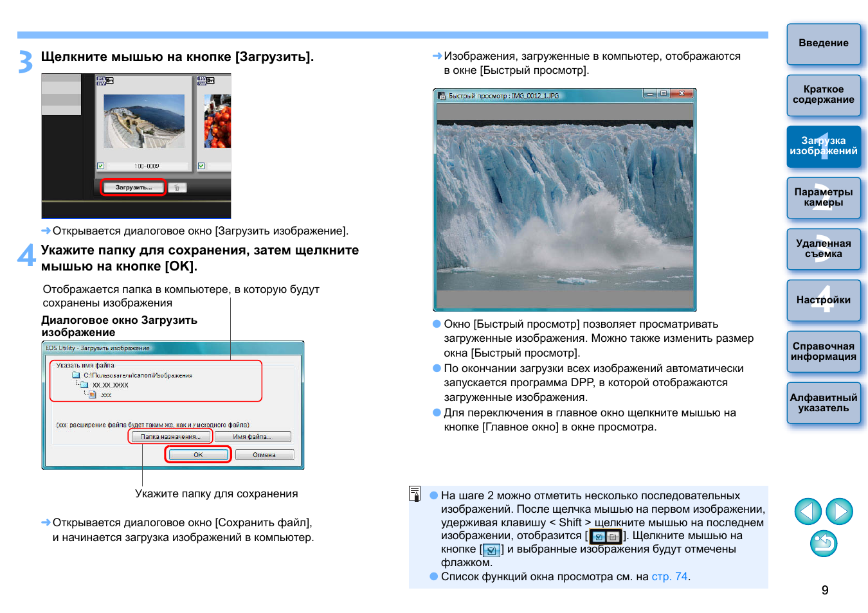The height and width of the screenshot is (613, 868).
Task: Click the XX_XX_XXXX subfolder icon
Action: 85,385
